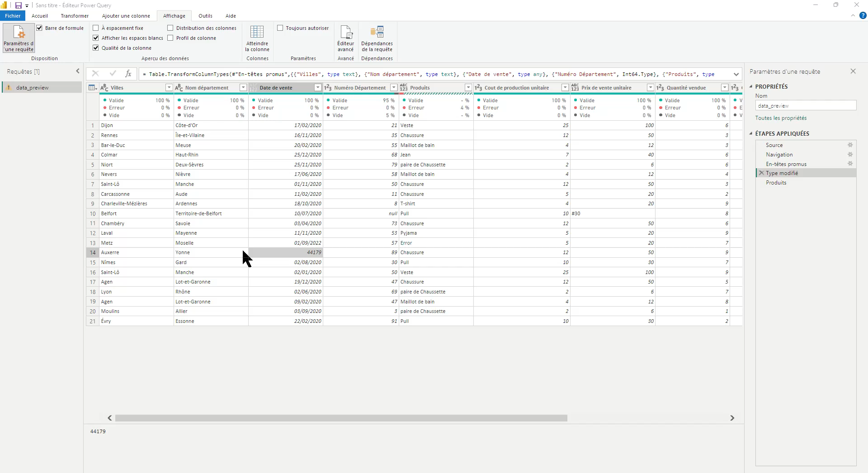868x473 pixels.
Task: Cancel formula edit with X icon
Action: click(x=95, y=74)
